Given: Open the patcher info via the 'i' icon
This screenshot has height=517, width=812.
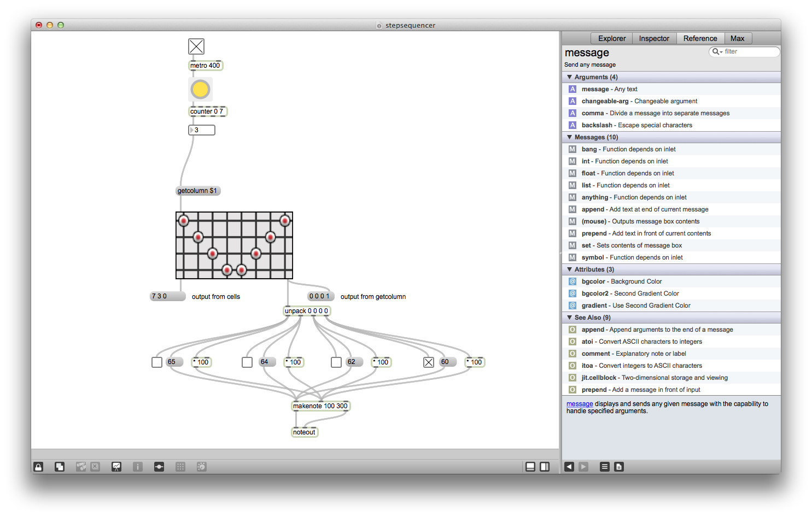Looking at the screenshot, I should [x=137, y=466].
